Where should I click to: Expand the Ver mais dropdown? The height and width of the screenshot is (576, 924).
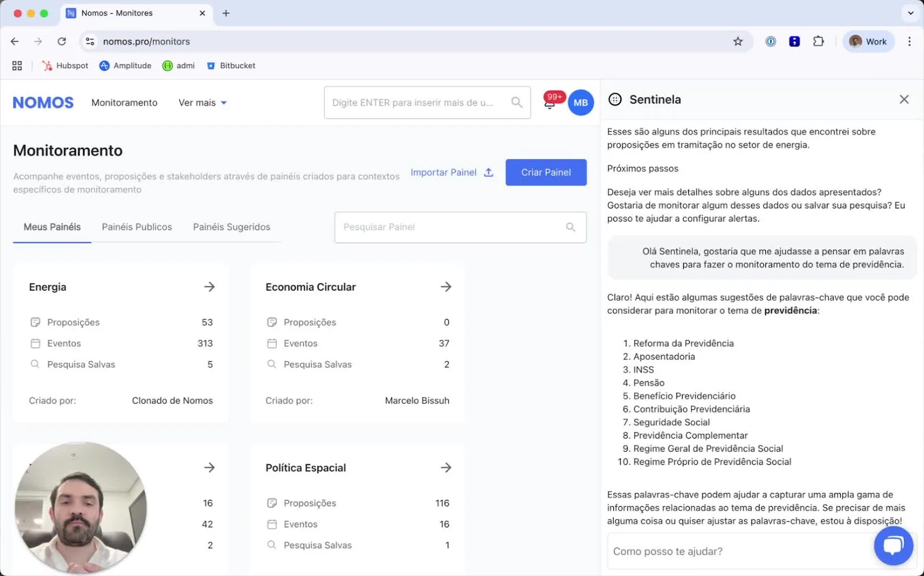click(x=203, y=103)
